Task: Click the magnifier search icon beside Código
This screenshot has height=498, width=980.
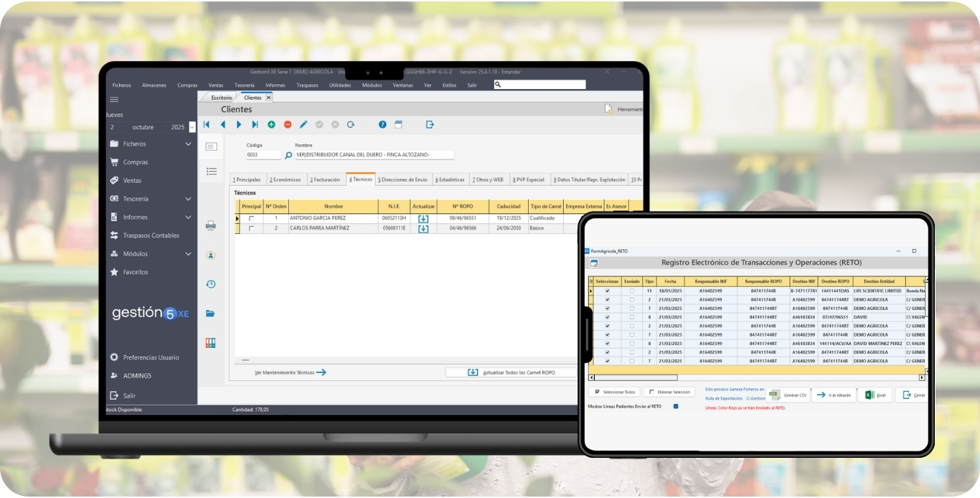Action: [x=288, y=155]
